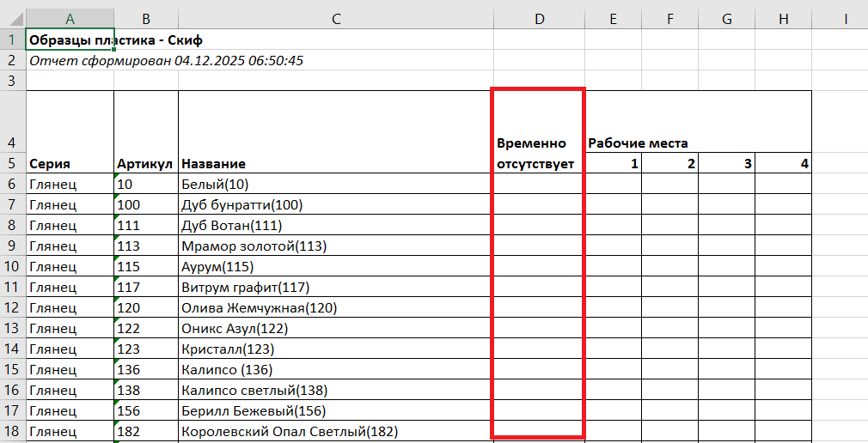This screenshot has height=443, width=868.
Task: Select column A header
Action: pyautogui.click(x=70, y=19)
